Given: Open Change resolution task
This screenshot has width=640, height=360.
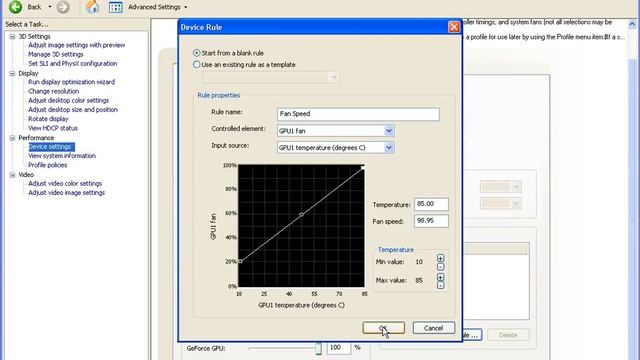Looking at the screenshot, I should click(53, 91).
